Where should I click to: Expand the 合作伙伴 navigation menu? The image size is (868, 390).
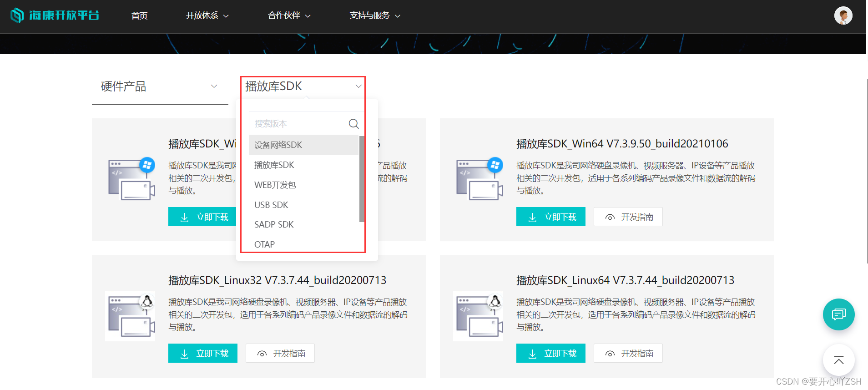tap(289, 15)
